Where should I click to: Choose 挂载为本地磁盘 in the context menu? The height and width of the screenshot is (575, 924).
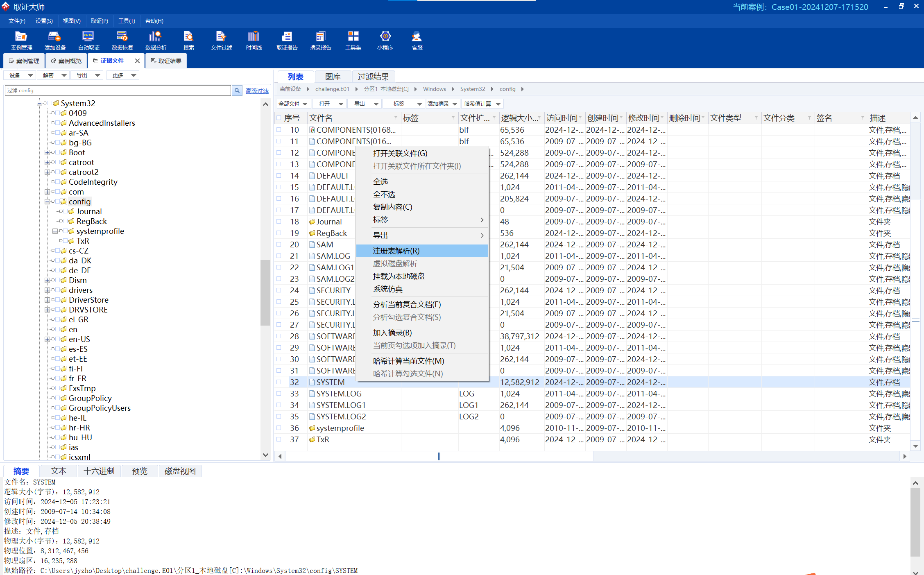click(x=422, y=276)
